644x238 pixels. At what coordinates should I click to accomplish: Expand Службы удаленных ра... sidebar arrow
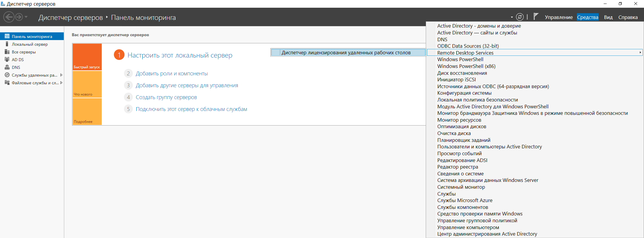(61, 75)
